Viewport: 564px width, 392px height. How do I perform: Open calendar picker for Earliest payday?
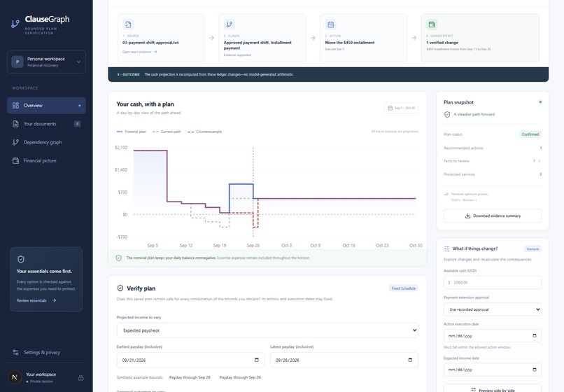(257, 360)
